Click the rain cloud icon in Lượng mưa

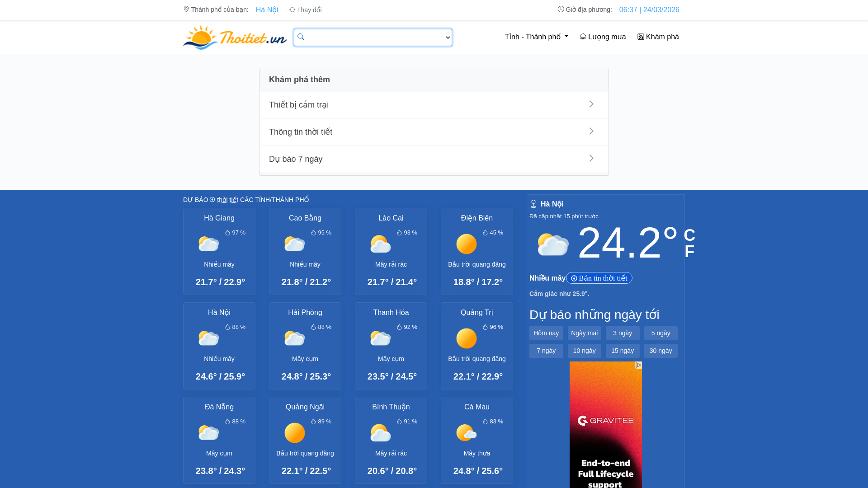(583, 37)
